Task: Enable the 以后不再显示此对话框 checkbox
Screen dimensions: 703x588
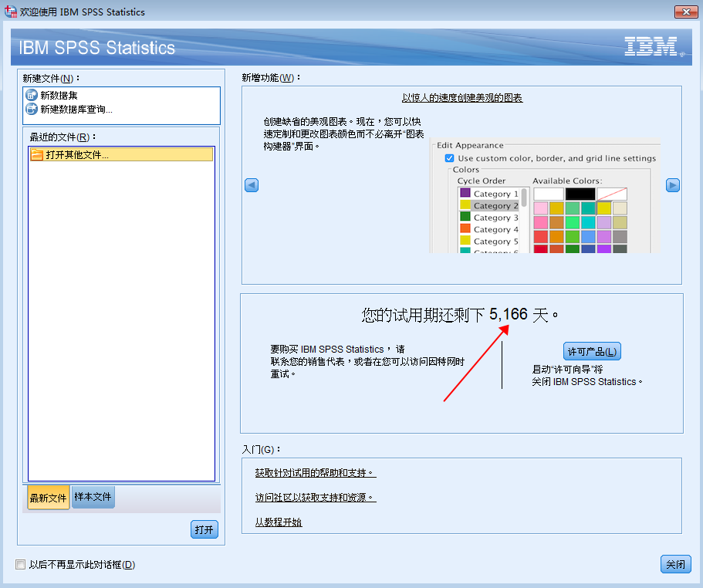Action: click(19, 565)
